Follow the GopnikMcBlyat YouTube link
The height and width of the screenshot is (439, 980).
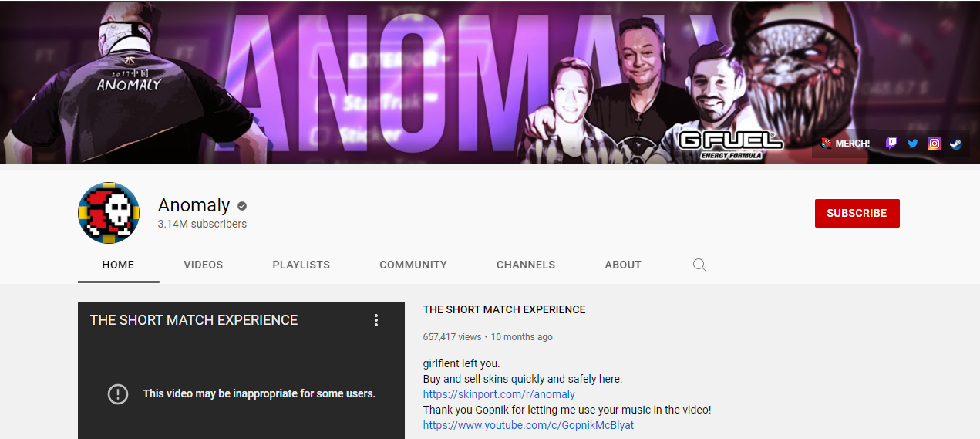click(528, 425)
